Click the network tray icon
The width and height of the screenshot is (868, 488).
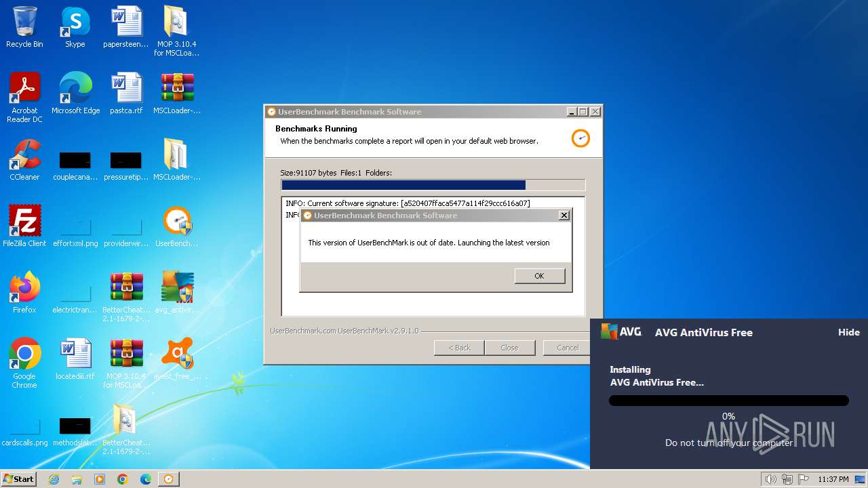[787, 479]
